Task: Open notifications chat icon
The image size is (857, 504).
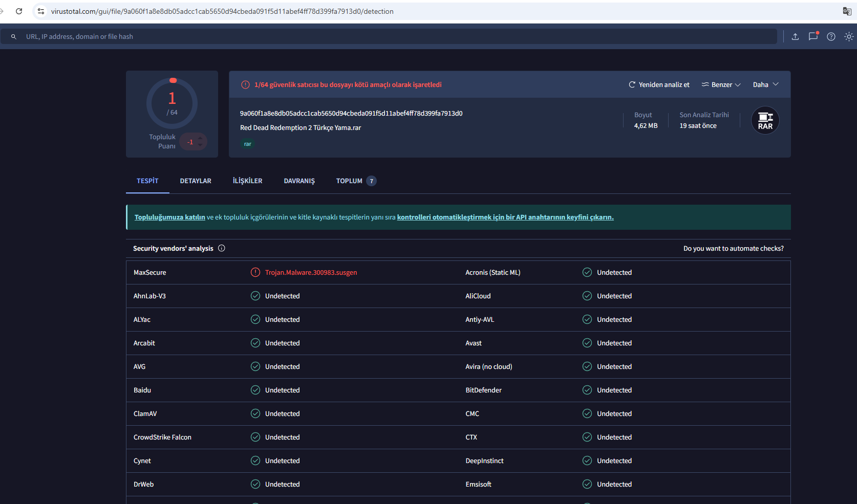Action: [813, 36]
